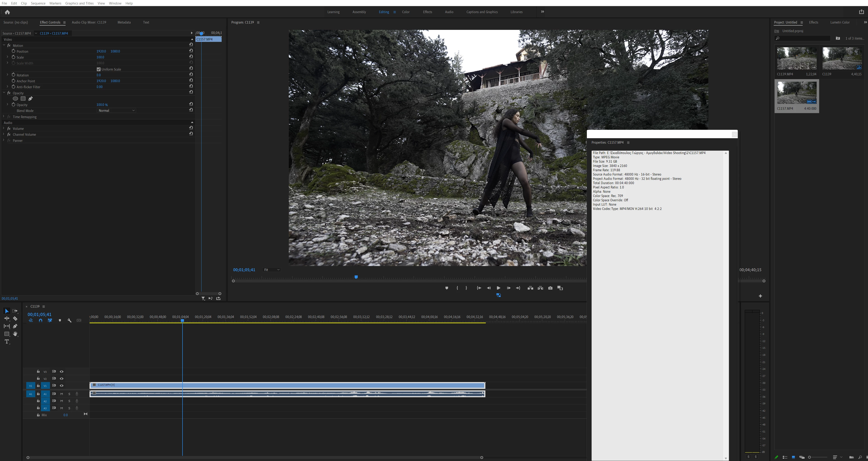Open the Fit zoom level dropdown
868x461 pixels.
point(272,270)
